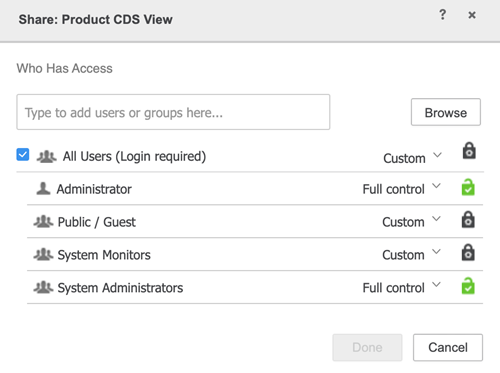Open All Users Custom permission dropdown
Screen dimensions: 500x373
point(413,158)
